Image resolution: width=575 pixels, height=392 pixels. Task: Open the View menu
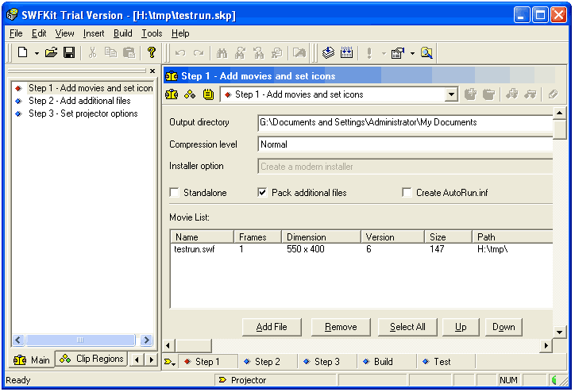tap(64, 33)
